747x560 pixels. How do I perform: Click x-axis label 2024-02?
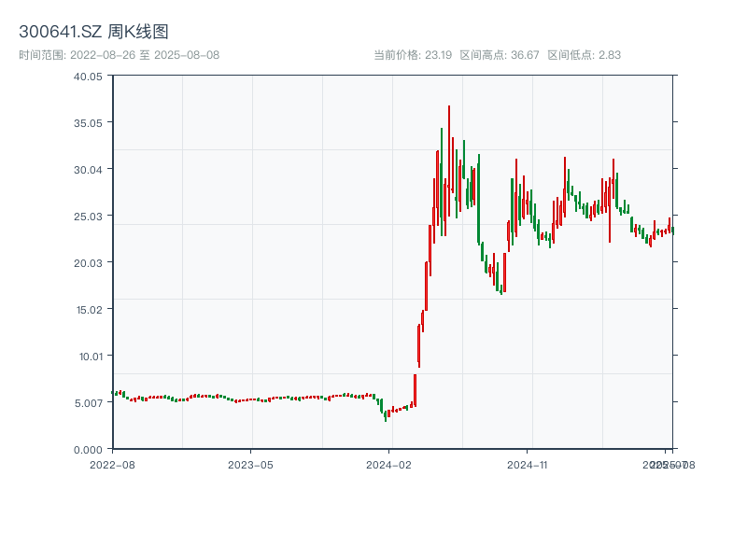(388, 465)
